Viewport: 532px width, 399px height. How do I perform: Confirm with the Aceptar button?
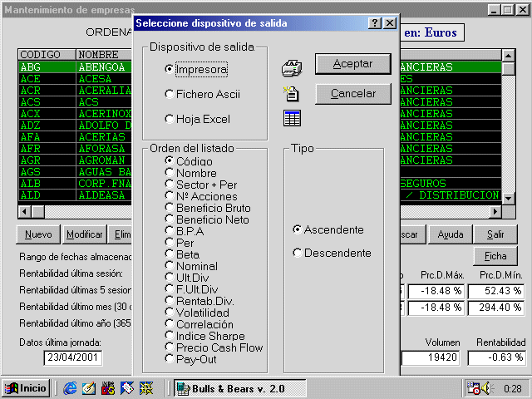click(x=352, y=64)
